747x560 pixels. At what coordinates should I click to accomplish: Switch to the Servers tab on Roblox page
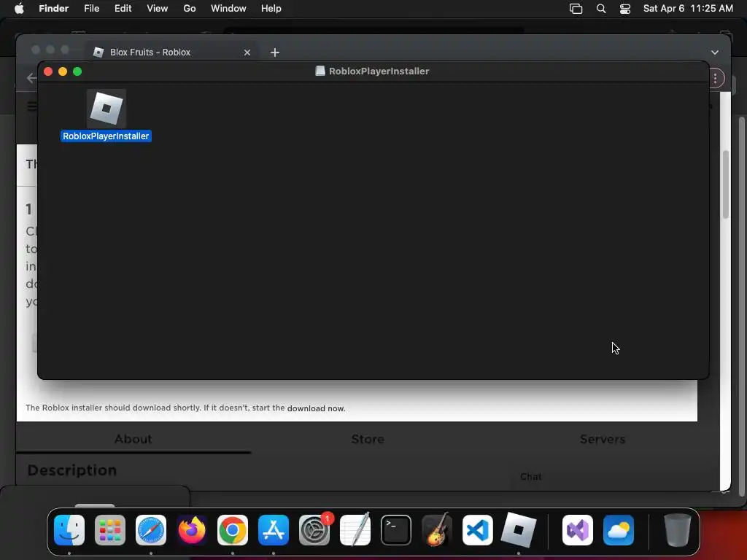click(x=603, y=439)
